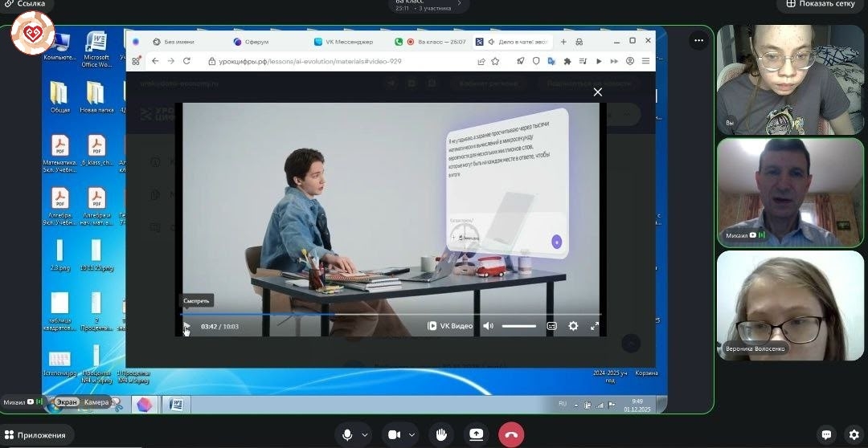
Task: Open three-dots menu on the shared screen
Action: pos(699,39)
